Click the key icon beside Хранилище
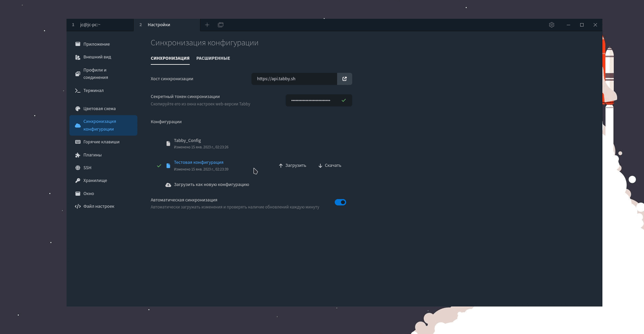Screen dimensions: 644x334 click(x=78, y=181)
